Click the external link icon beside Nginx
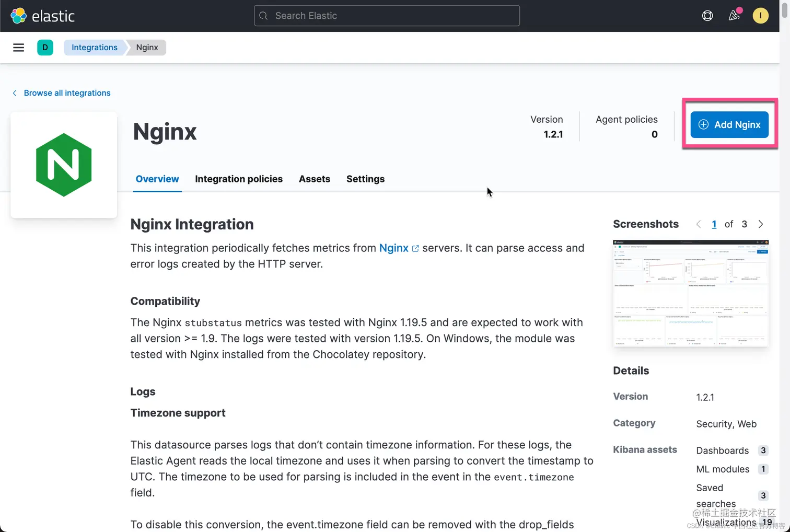This screenshot has width=790, height=532. [x=415, y=249]
